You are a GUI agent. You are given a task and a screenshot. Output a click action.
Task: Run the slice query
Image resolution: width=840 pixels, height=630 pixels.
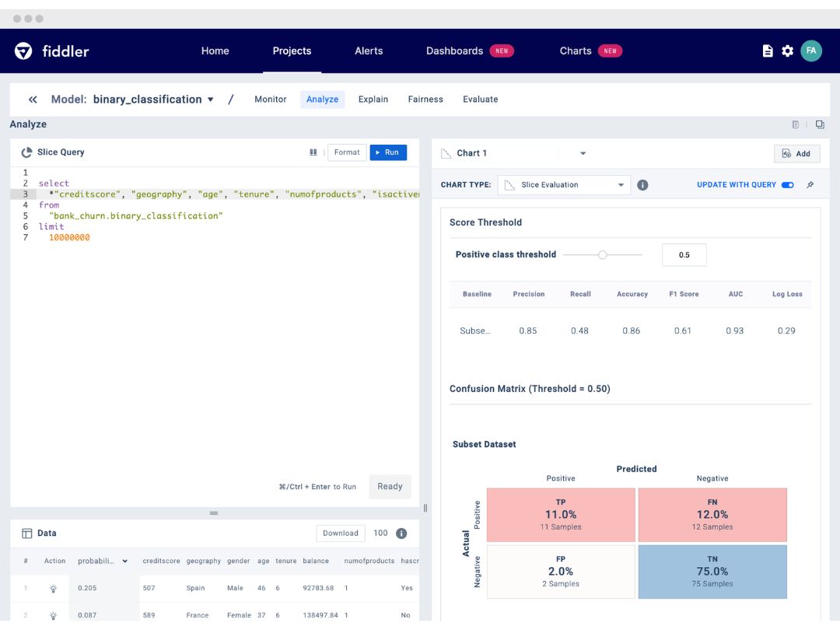pyautogui.click(x=388, y=152)
